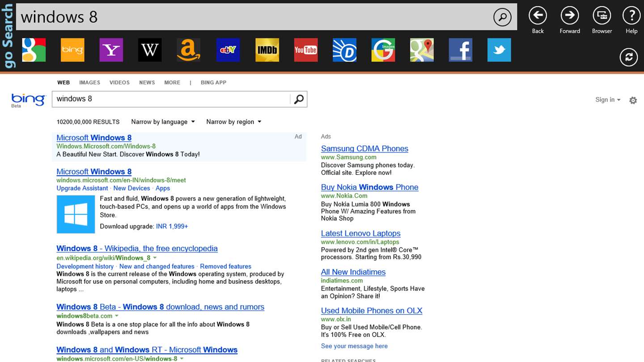The height and width of the screenshot is (362, 644).
Task: Click the www.olx.in URL text
Action: 336,319
